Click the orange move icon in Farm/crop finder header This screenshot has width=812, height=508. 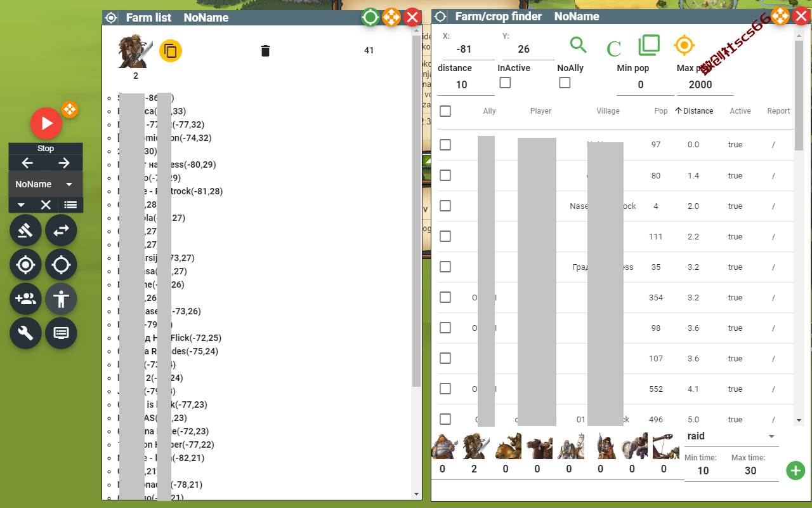click(780, 17)
